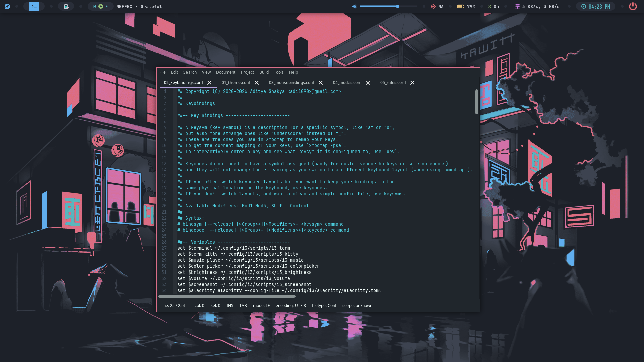Switch to the 03_mousebindings.conf tab
The width and height of the screenshot is (644, 362).
[x=291, y=82]
